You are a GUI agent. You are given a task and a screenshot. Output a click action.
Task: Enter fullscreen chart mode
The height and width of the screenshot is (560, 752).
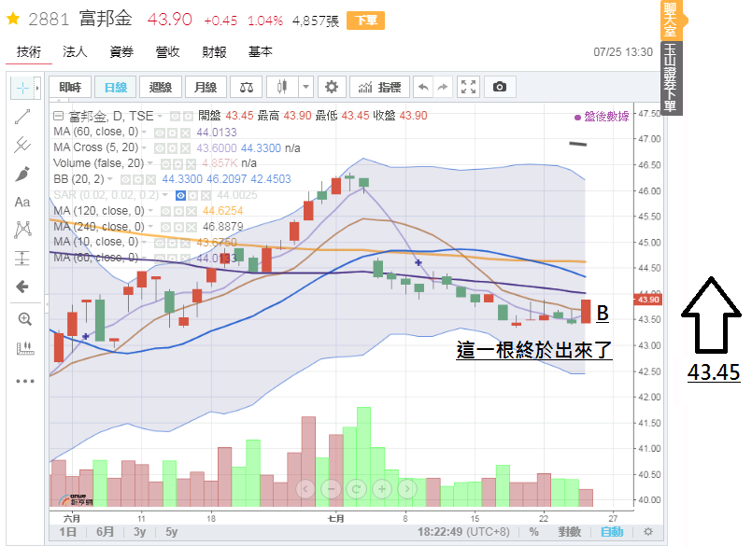point(468,87)
